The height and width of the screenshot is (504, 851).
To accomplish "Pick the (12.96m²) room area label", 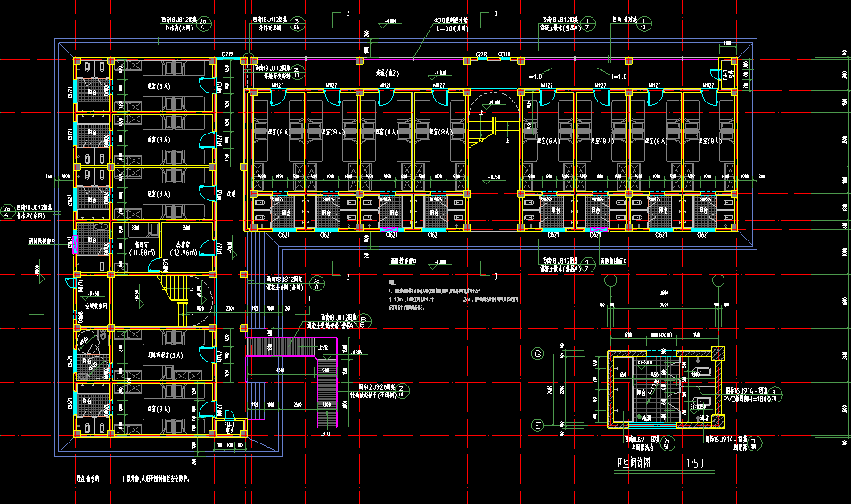I will [184, 252].
